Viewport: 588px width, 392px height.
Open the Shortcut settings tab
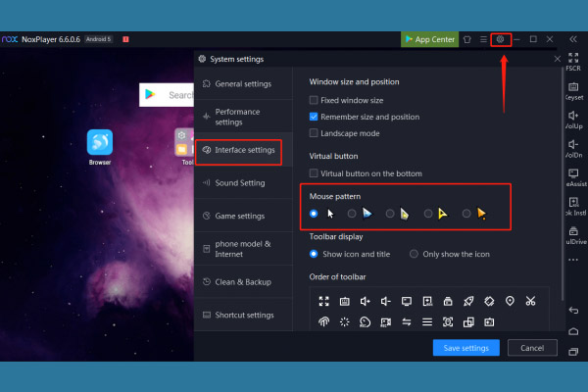[243, 316]
